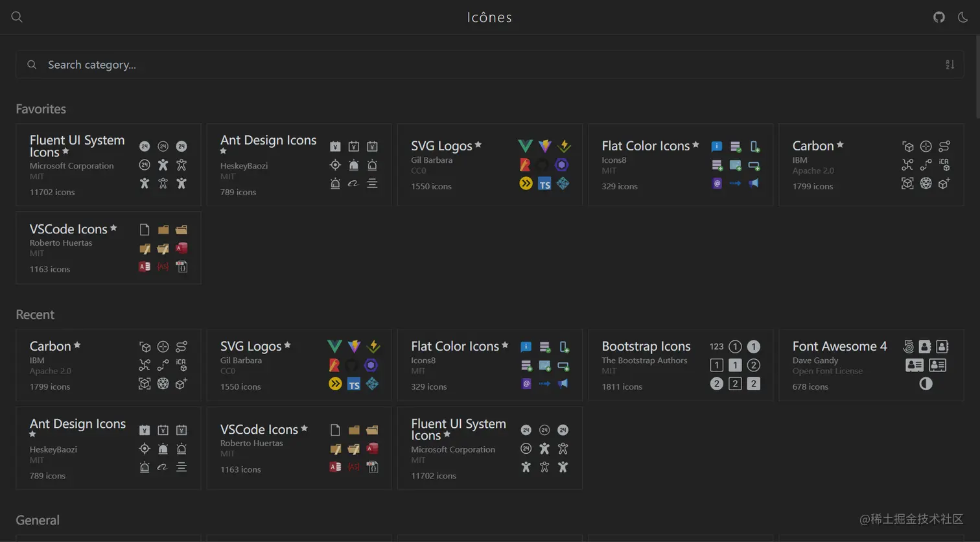
Task: Open Ant Design Icons under Favorites
Action: click(299, 165)
